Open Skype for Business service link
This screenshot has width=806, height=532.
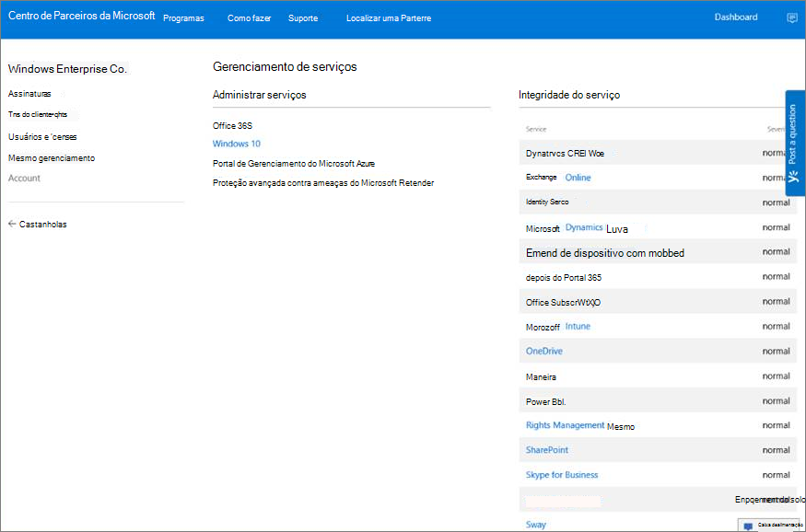pos(562,475)
